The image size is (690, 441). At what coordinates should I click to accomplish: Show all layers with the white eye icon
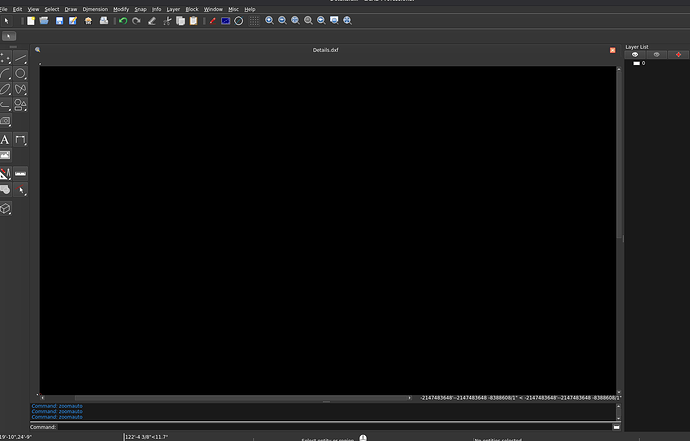point(635,55)
